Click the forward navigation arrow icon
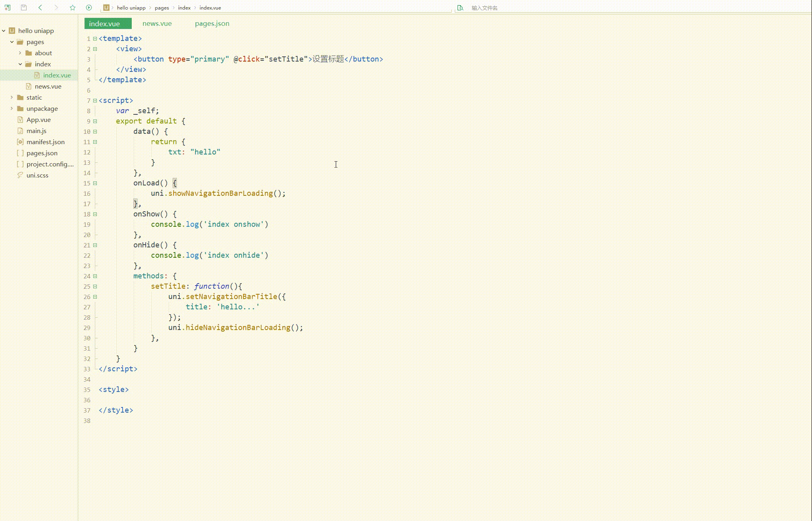The height and width of the screenshot is (521, 812). [56, 7]
